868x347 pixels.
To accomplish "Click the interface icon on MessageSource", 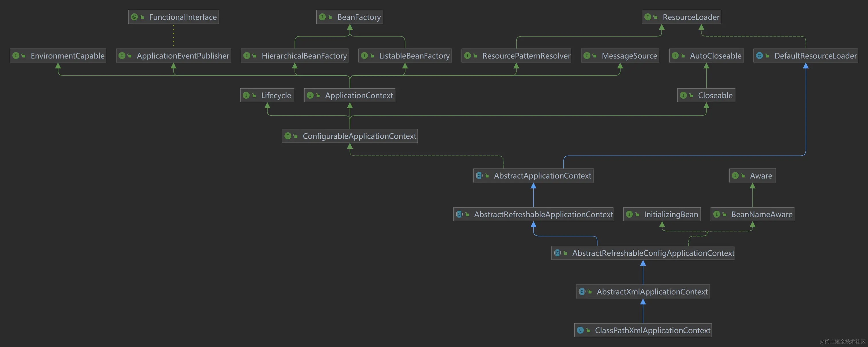I will pos(587,56).
